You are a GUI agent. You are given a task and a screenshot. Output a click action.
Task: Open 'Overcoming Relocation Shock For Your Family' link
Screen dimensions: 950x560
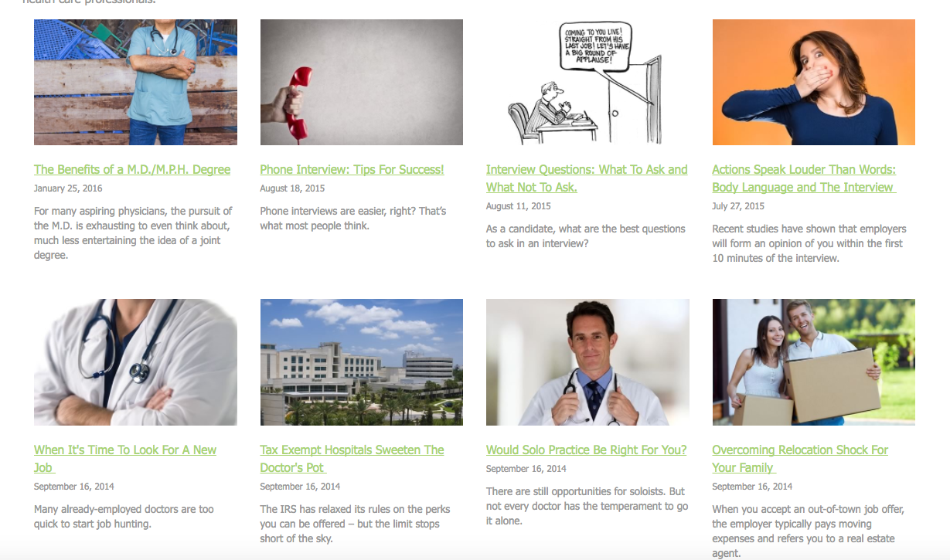coord(800,459)
